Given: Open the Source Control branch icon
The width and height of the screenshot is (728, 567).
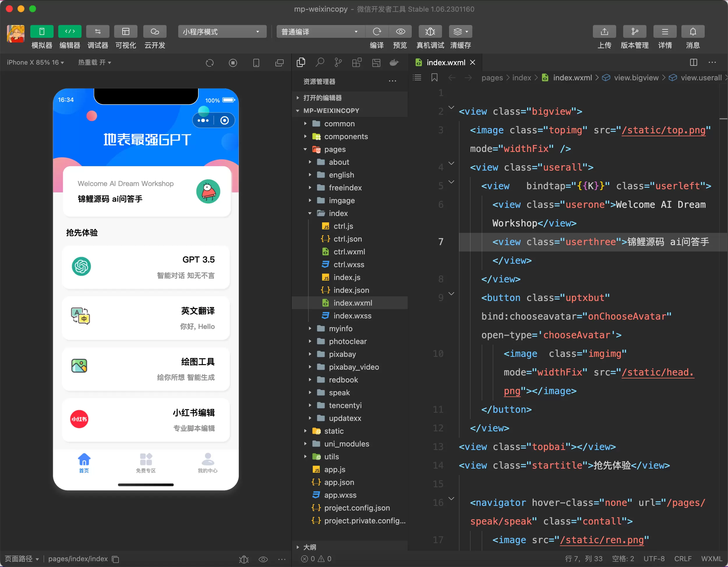Looking at the screenshot, I should pos(338,62).
